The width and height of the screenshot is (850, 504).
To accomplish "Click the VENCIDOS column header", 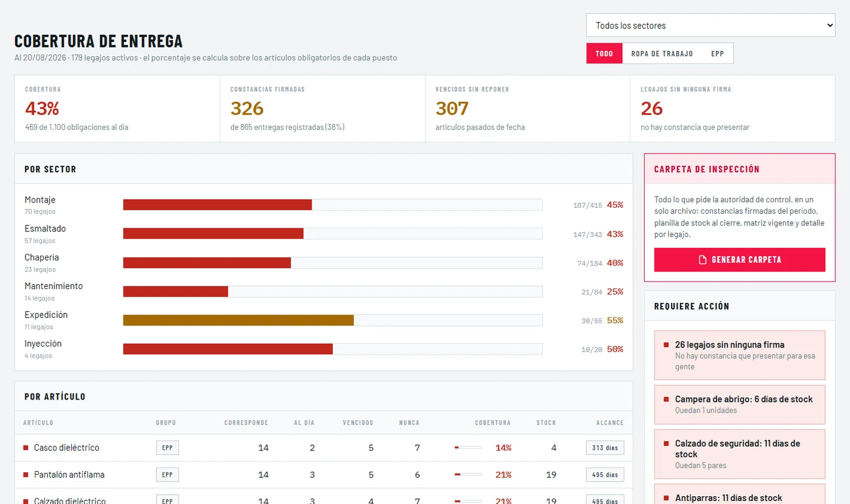I will pos(358,423).
